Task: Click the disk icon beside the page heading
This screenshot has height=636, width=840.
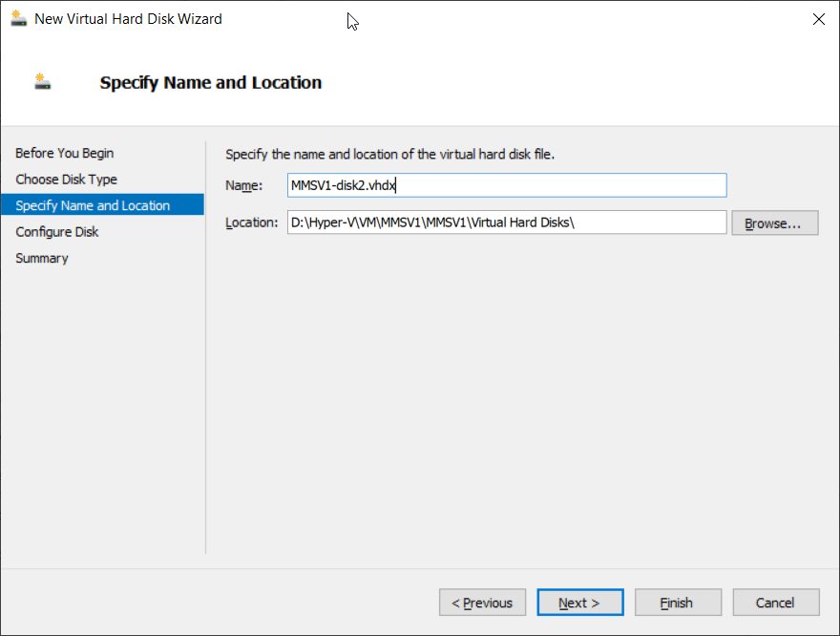Action: tap(43, 81)
